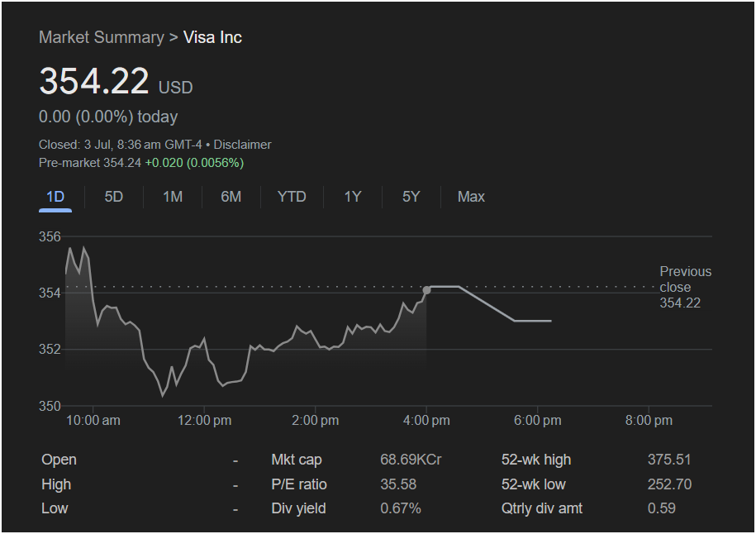Click the Div yield label
Image resolution: width=756 pixels, height=534 pixels.
[298, 508]
